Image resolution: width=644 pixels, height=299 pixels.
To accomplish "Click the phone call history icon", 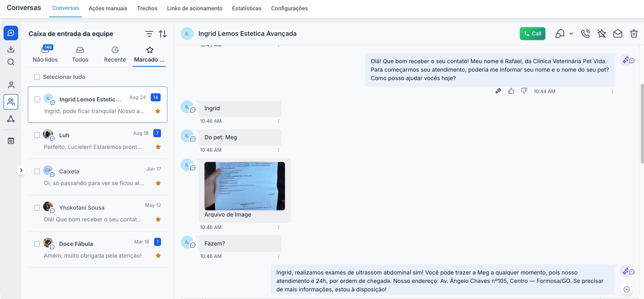I will (x=586, y=34).
